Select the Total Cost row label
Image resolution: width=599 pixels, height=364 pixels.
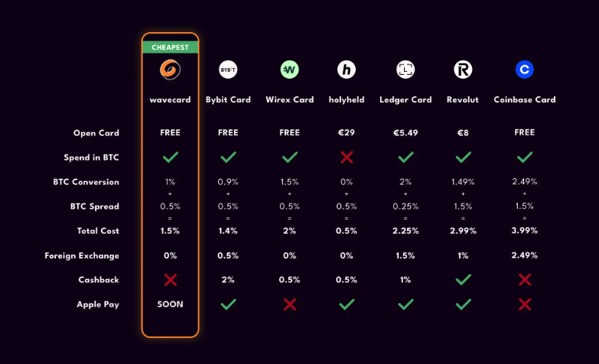coord(98,231)
